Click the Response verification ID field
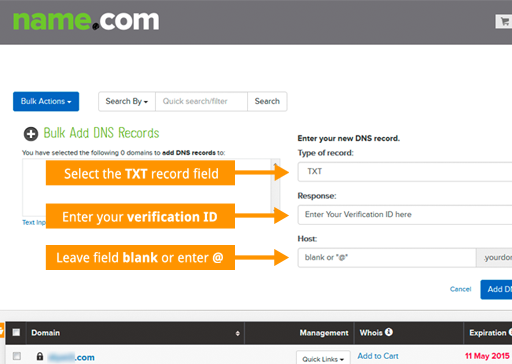512x364 pixels. 405,215
